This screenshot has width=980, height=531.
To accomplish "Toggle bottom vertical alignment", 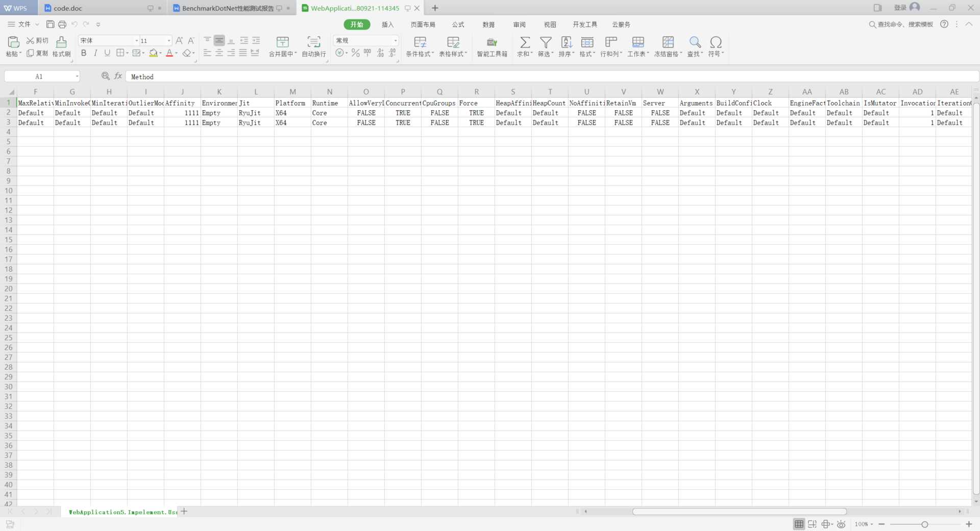I will [231, 40].
